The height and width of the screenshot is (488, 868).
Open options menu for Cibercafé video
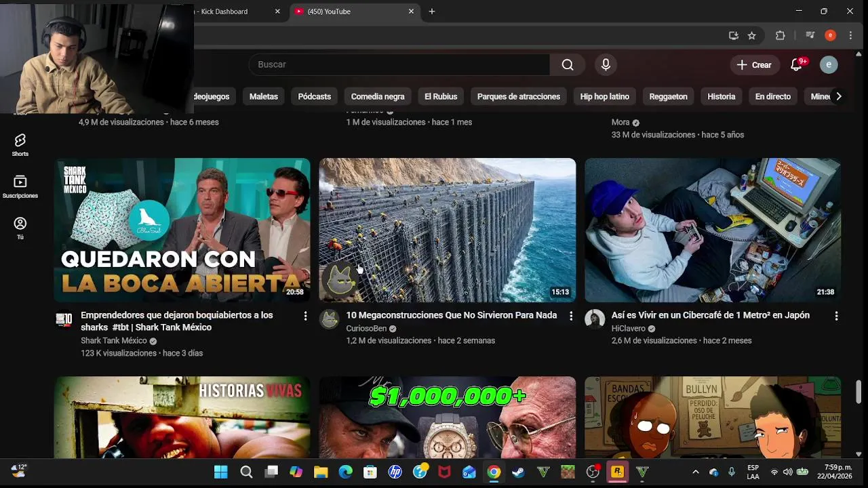tap(836, 316)
